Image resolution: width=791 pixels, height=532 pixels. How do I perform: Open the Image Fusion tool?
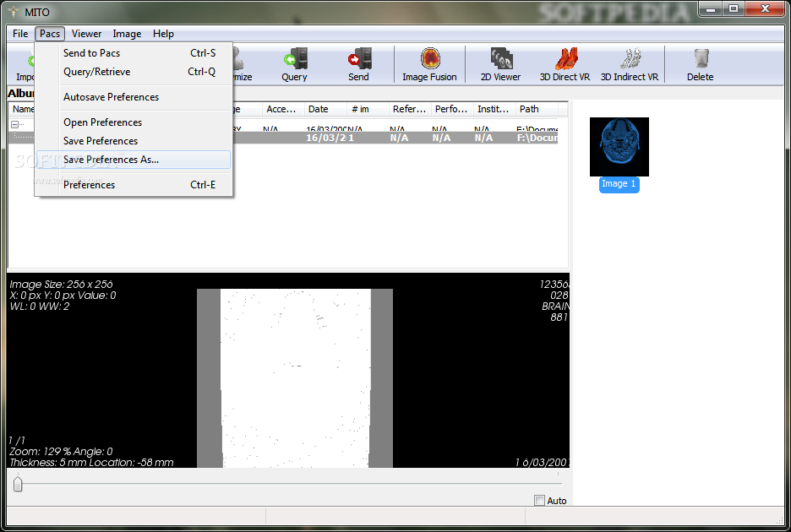(429, 64)
